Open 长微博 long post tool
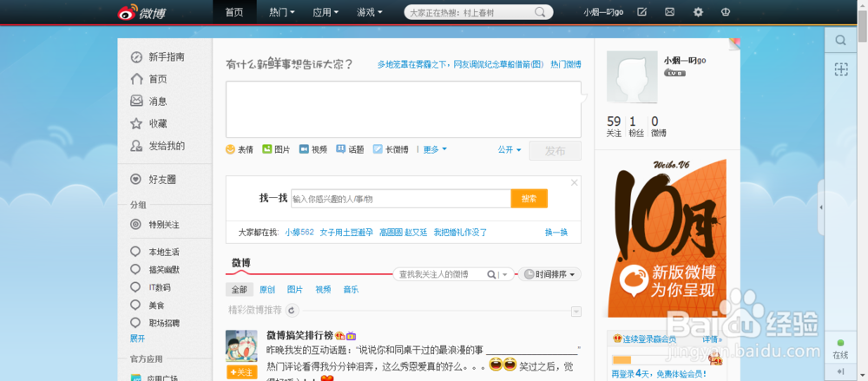868x381 pixels. coord(391,149)
